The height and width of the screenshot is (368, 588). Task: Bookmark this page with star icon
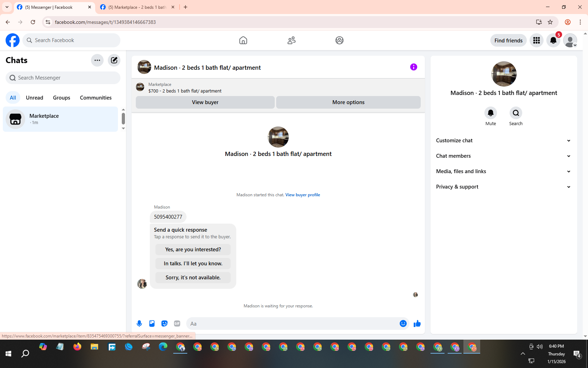(x=550, y=22)
